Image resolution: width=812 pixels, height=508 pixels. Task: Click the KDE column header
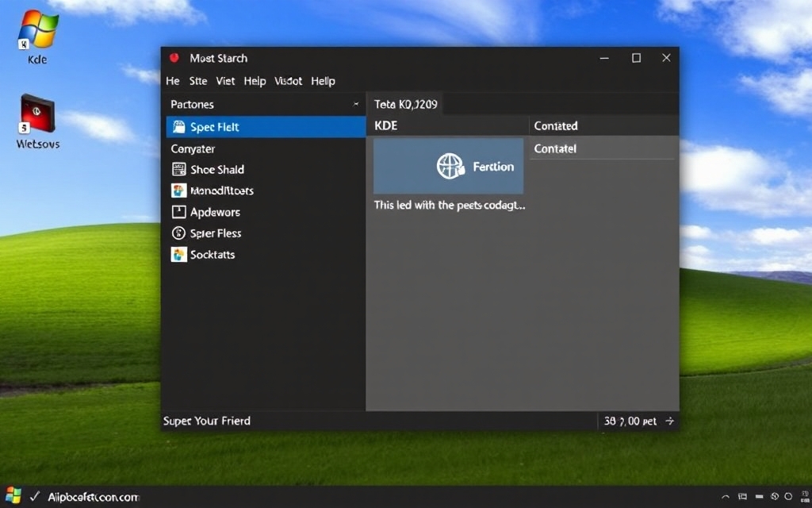(x=447, y=126)
